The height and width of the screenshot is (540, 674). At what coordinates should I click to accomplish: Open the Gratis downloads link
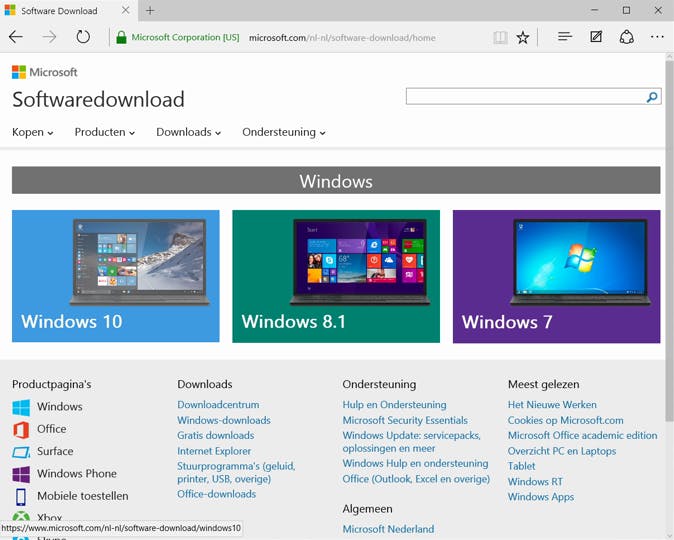coord(215,436)
